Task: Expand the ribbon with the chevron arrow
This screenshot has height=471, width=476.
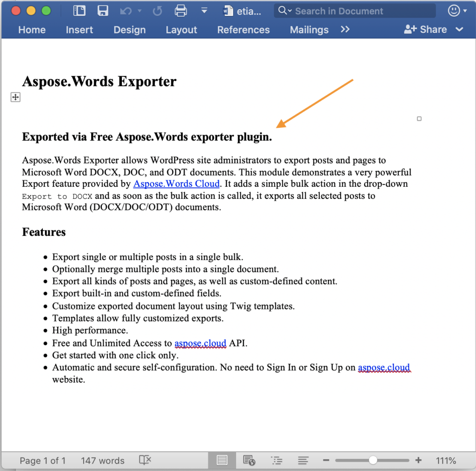Action: coord(460,29)
